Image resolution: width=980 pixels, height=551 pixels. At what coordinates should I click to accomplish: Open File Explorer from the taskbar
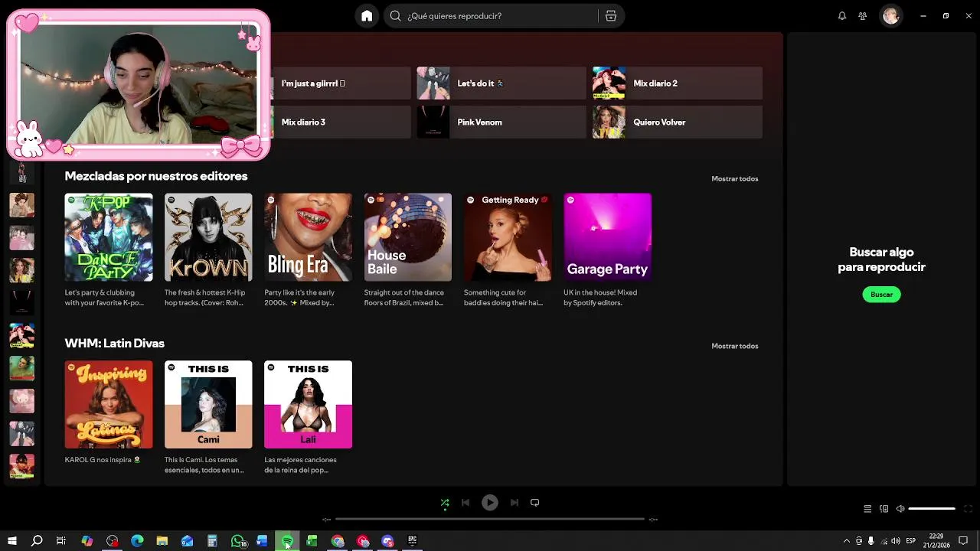[x=162, y=541]
